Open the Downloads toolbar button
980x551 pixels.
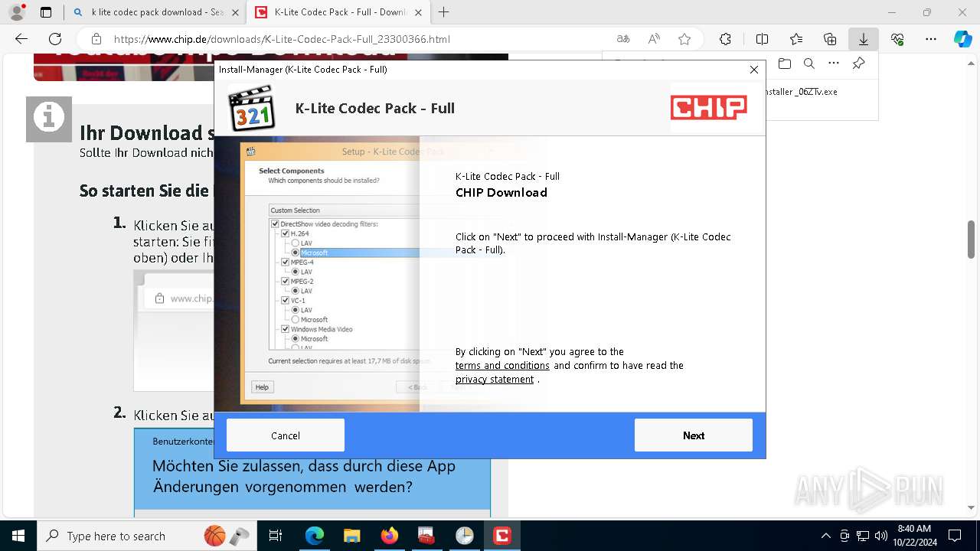pos(864,39)
